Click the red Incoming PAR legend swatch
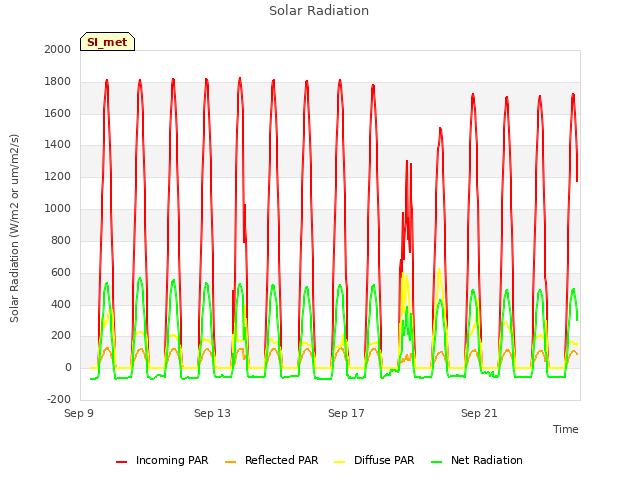Viewport: 640px width, 480px height. [x=121, y=462]
